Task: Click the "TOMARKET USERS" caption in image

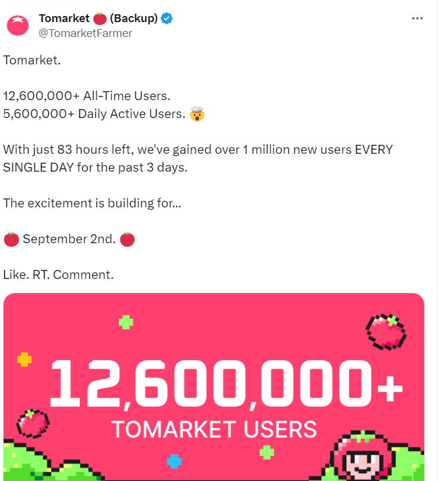Action: coord(213,429)
